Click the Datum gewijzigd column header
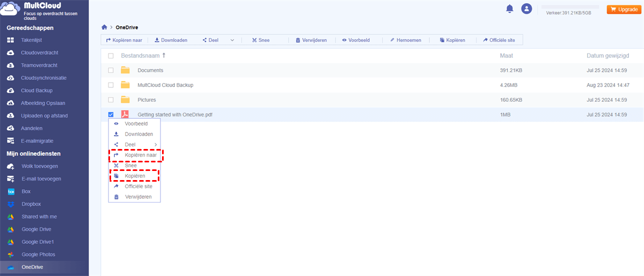 tap(608, 56)
